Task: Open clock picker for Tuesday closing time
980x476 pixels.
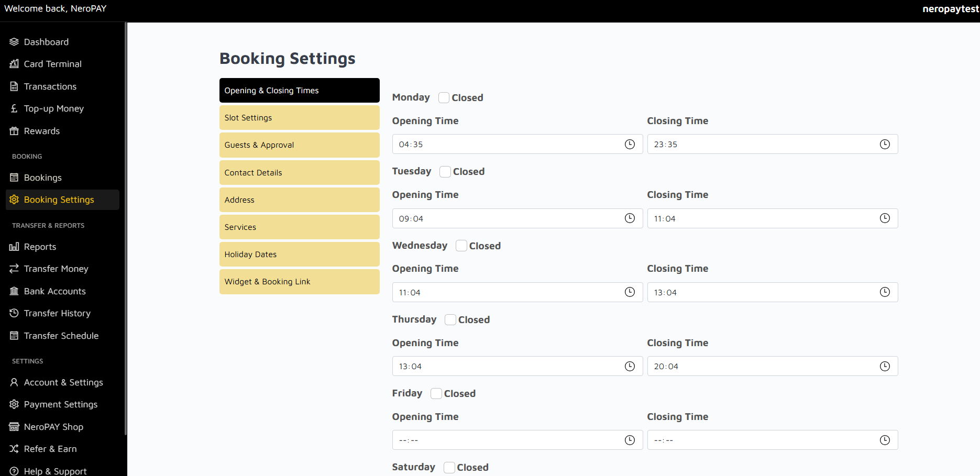Action: [885, 218]
